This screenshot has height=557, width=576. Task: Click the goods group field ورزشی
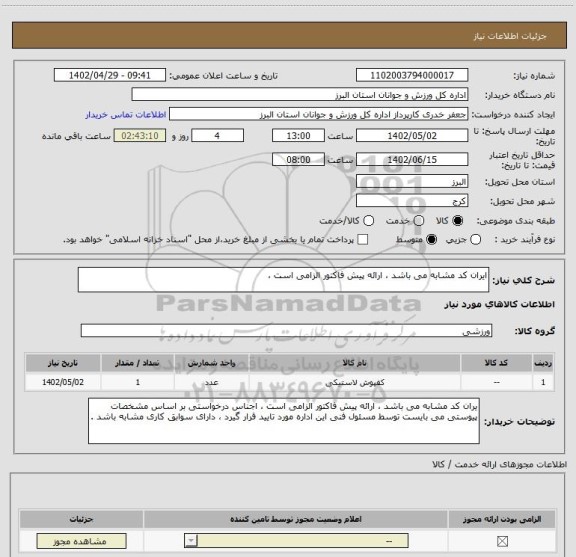(x=286, y=331)
